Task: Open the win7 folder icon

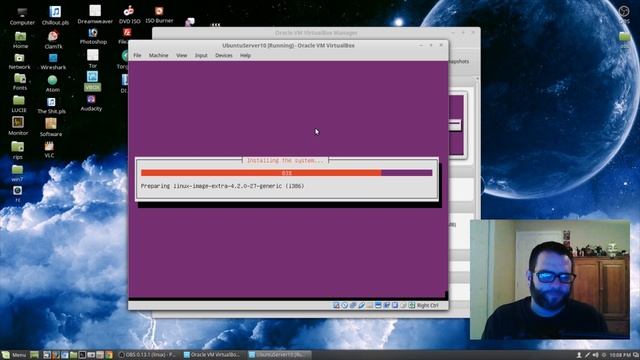Action: (x=17, y=173)
